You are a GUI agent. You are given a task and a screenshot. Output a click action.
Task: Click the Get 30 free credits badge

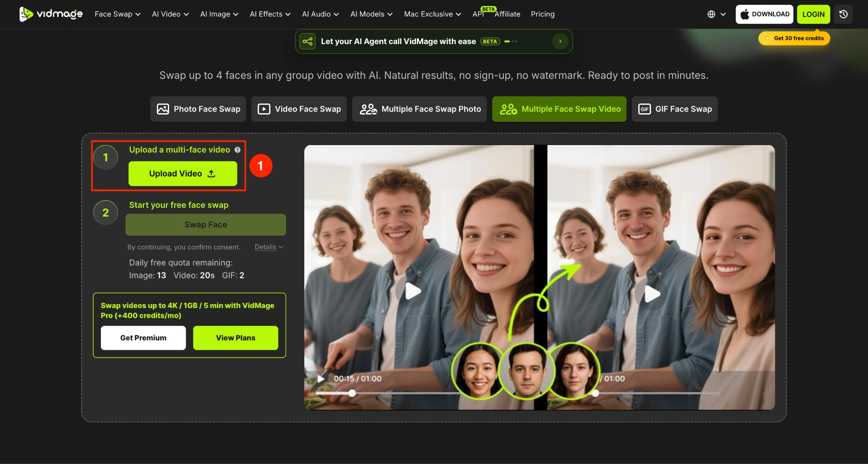[794, 38]
